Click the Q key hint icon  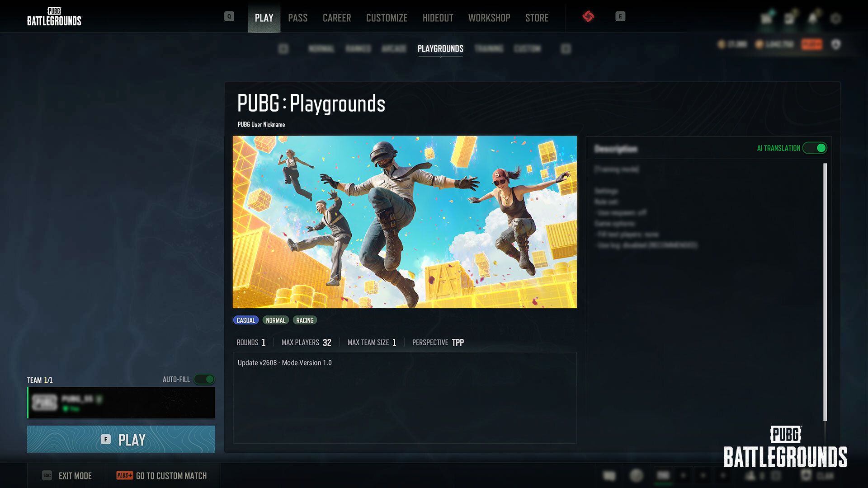tap(229, 17)
